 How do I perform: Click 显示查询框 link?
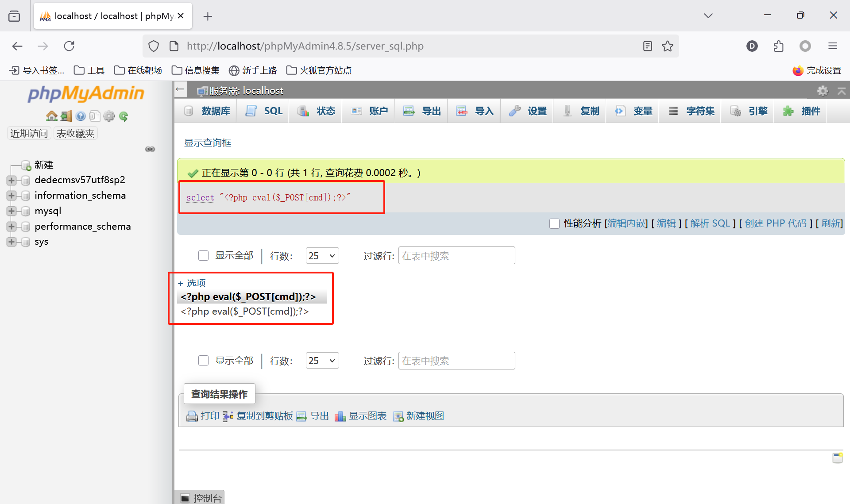208,142
